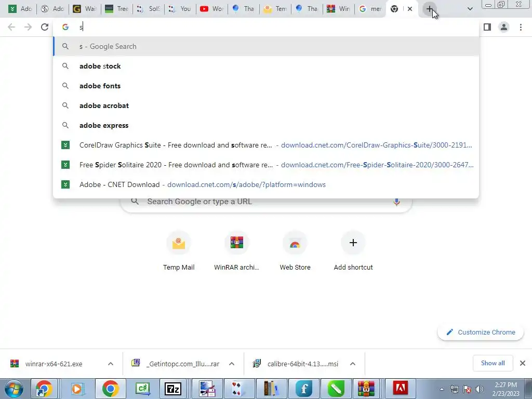Switch to the 'SolS' tab
Screen dimensions: 532x399
click(148, 9)
